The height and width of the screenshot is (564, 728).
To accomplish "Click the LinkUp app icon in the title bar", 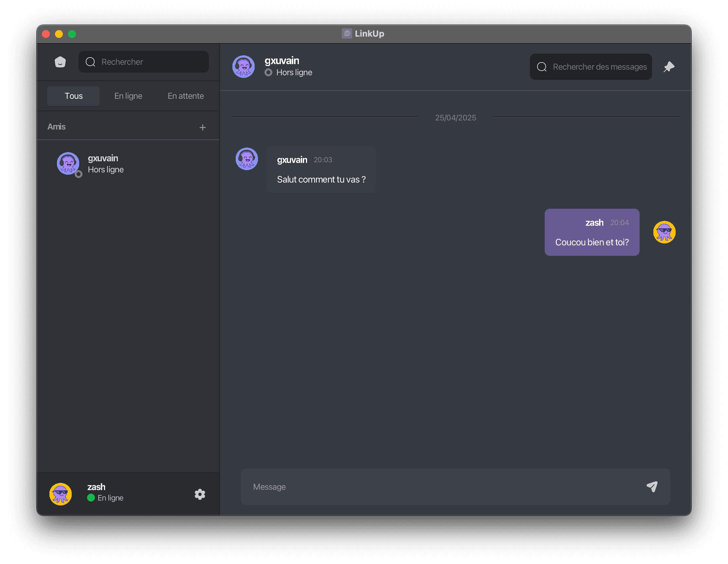I will [x=347, y=33].
